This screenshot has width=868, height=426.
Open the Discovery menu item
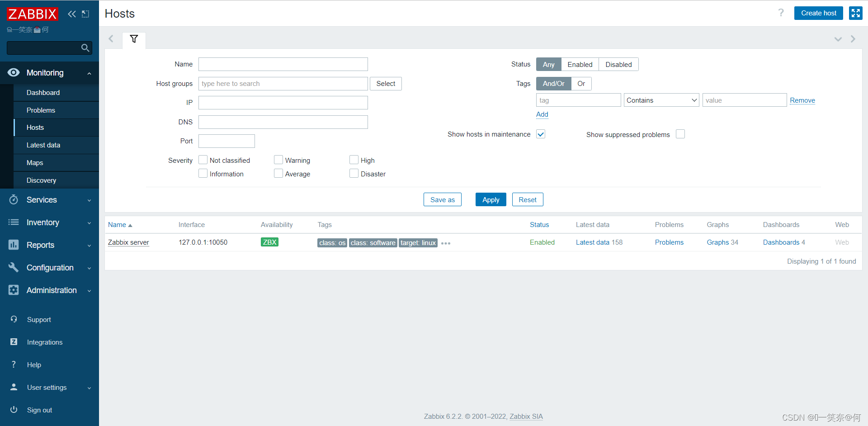57,180
